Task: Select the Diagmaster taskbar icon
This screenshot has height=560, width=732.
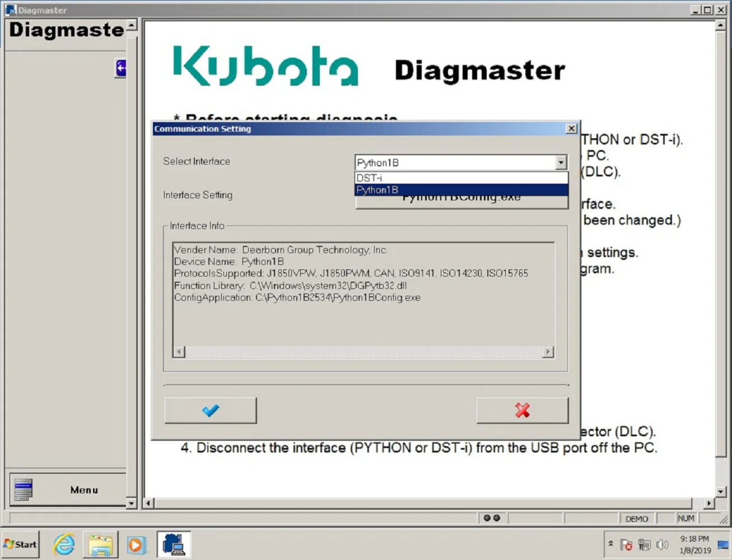Action: (174, 544)
